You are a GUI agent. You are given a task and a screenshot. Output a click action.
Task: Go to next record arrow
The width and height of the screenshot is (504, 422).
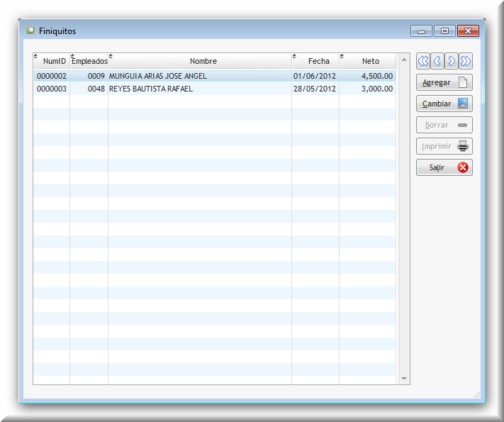tap(452, 61)
